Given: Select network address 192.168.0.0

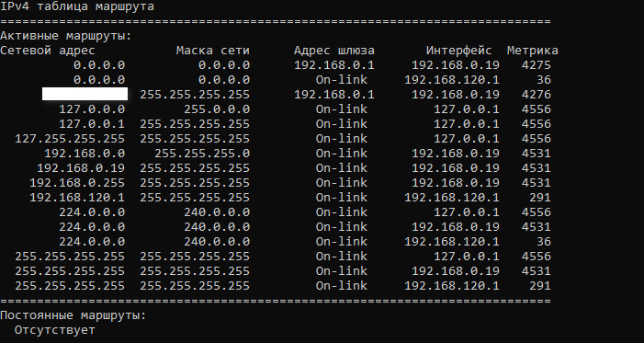Looking at the screenshot, I should 85,154.
